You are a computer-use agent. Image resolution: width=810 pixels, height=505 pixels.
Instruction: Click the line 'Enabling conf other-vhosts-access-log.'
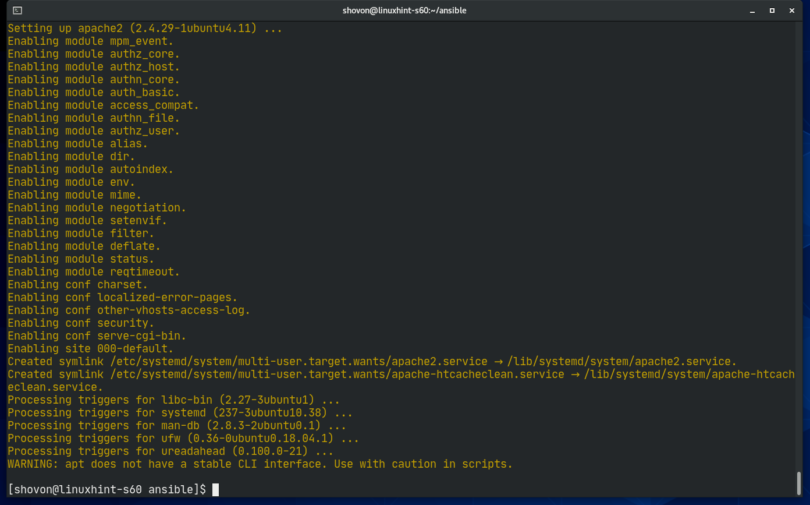[129, 310]
